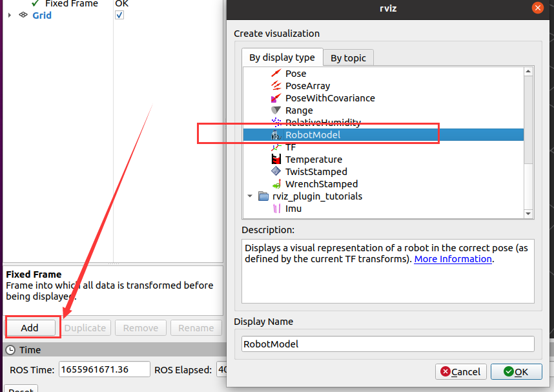Image resolution: width=554 pixels, height=392 pixels.
Task: Close the rviz dialog window
Action: pos(538,8)
